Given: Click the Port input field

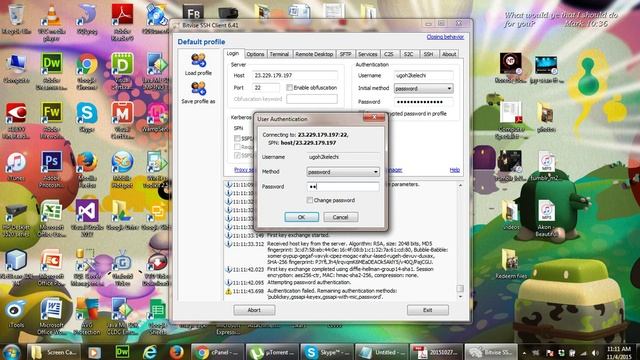Looking at the screenshot, I should tap(266, 87).
